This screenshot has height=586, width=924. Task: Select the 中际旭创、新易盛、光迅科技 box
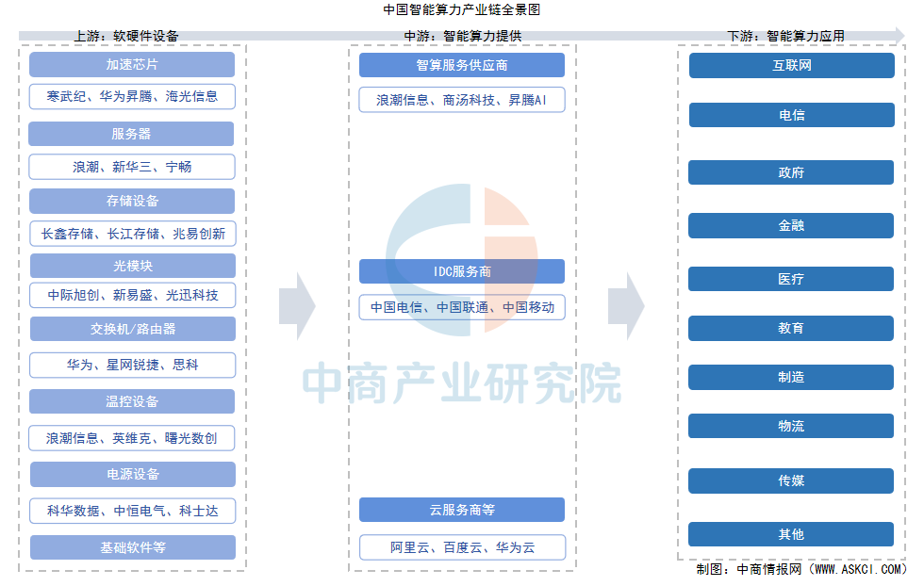133,295
